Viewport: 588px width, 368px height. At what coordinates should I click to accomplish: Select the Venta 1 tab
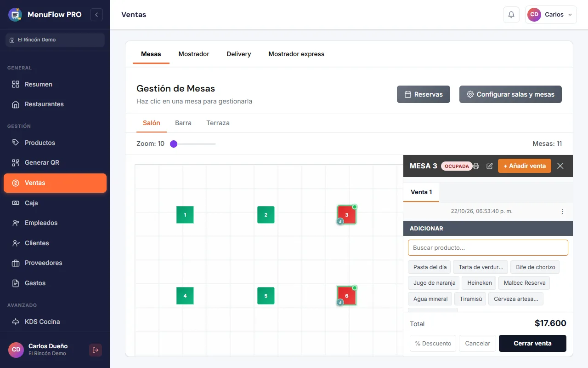click(421, 192)
